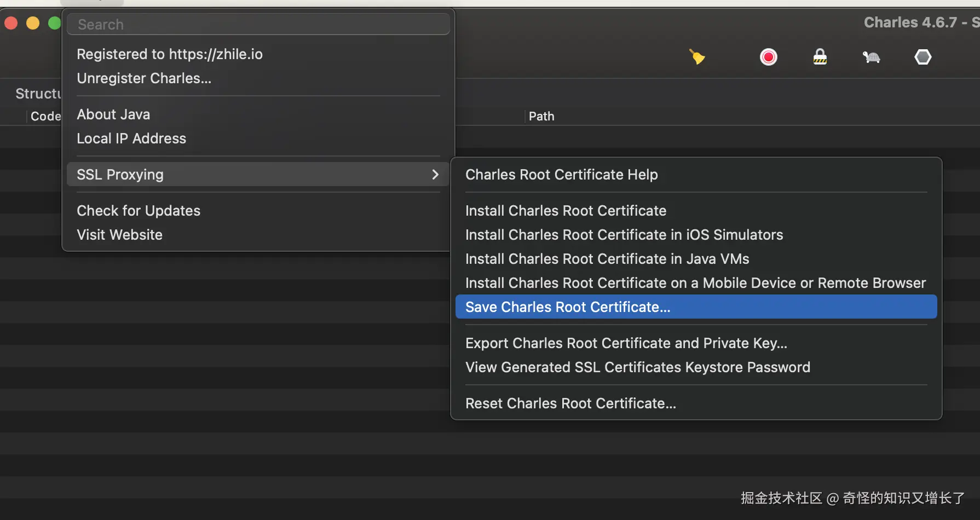This screenshot has width=980, height=520.
Task: Select Install Charles Root Certificate in iOS Simulators
Action: (624, 235)
